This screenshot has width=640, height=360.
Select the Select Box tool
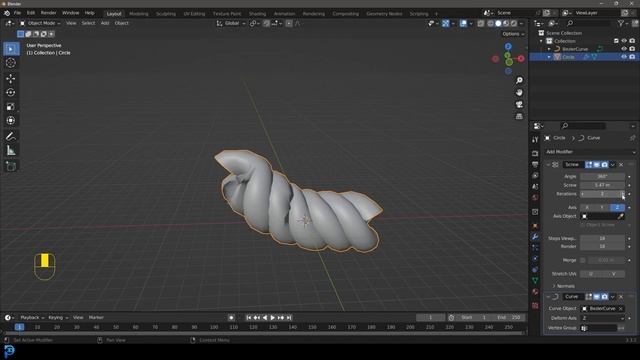11,49
